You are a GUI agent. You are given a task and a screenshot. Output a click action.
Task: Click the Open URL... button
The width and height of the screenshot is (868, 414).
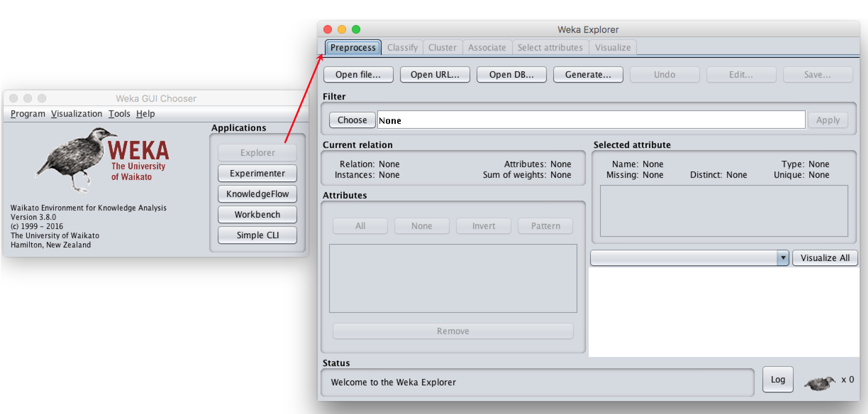point(435,75)
